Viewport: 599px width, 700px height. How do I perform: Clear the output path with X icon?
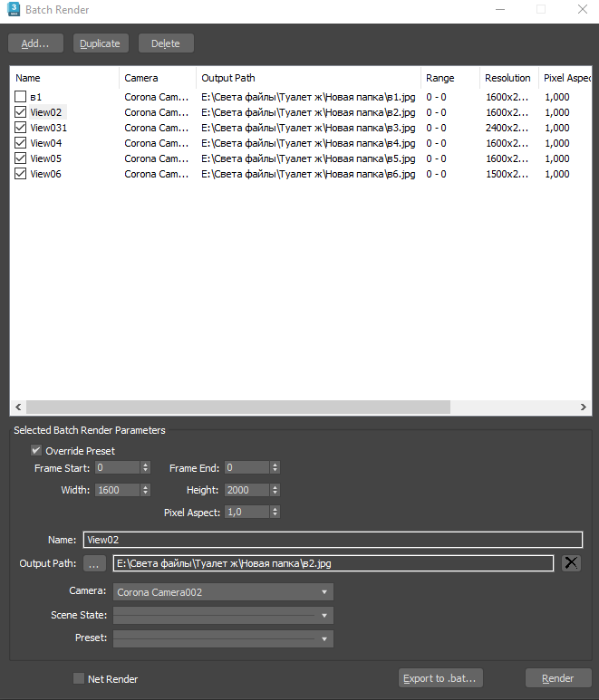pyautogui.click(x=571, y=563)
